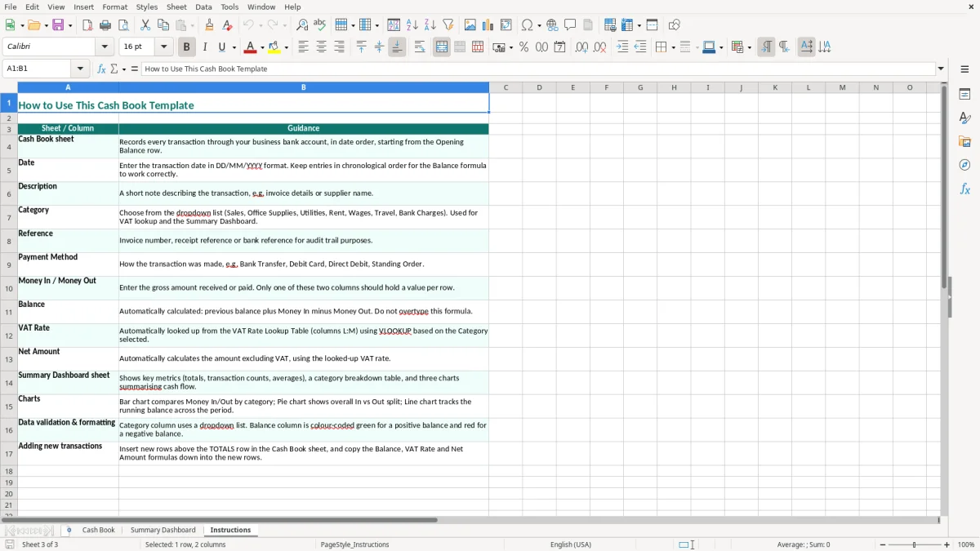Copy selection to clipboard
This screenshot has width=980, height=551.
(163, 25)
